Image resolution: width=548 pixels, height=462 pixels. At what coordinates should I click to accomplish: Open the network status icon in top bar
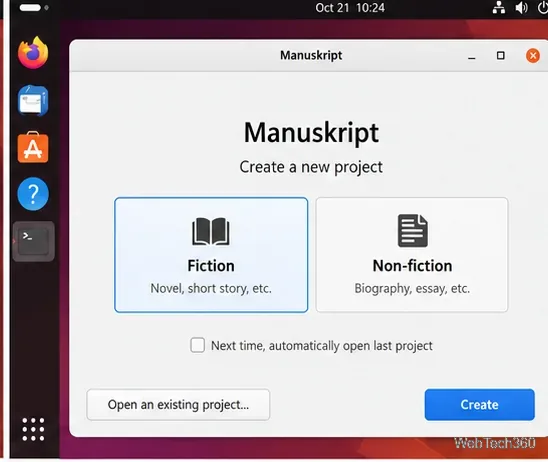(499, 7)
